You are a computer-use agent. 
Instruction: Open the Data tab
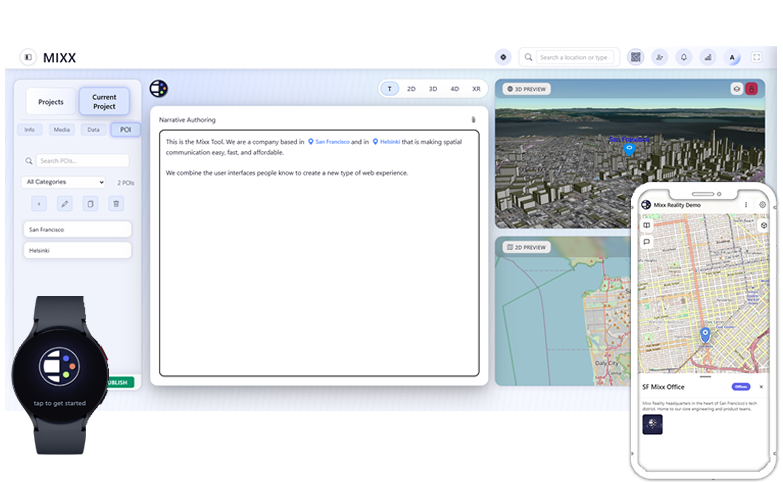(93, 129)
